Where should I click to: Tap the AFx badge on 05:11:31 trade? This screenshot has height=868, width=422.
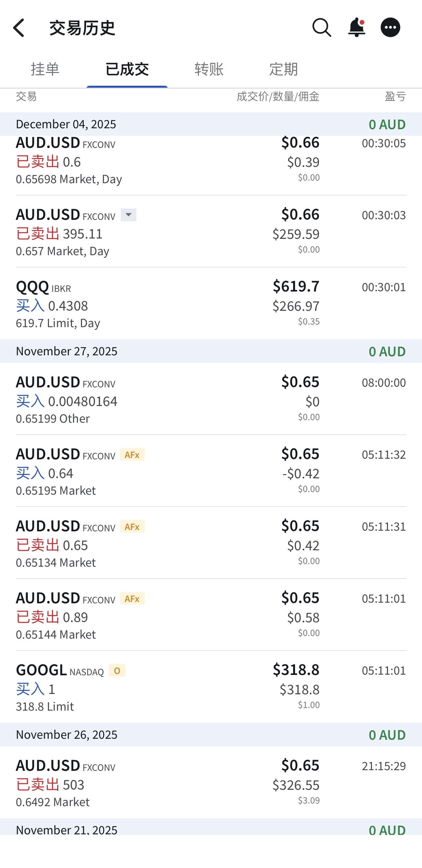click(x=132, y=527)
